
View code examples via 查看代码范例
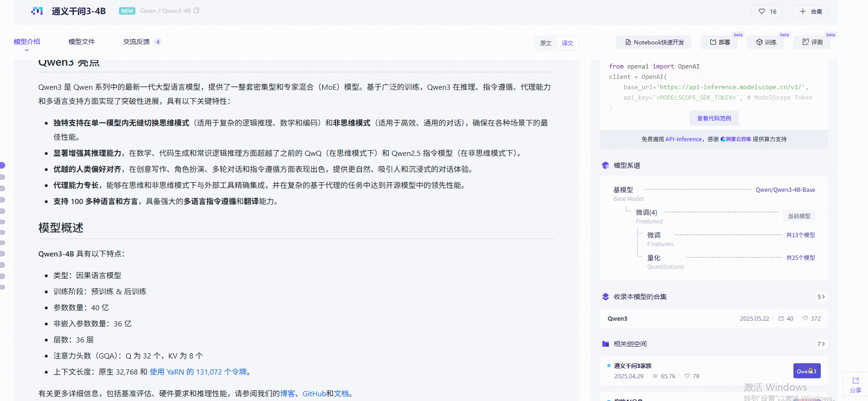tap(714, 118)
